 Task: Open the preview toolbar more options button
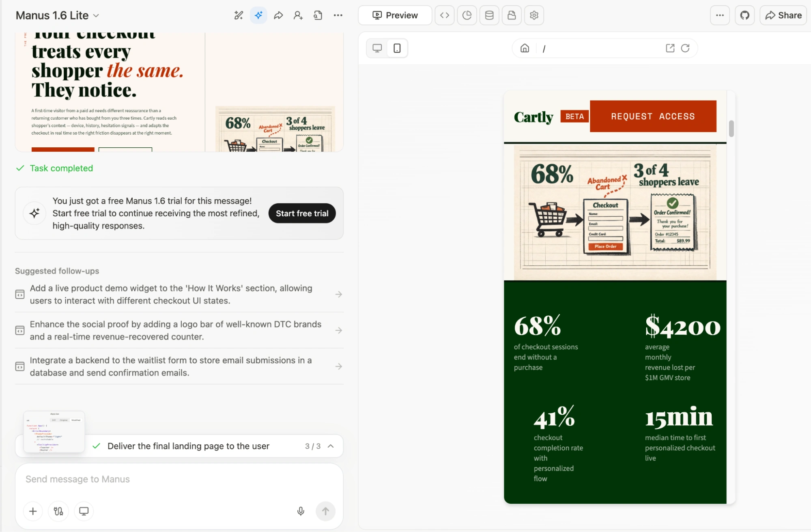(x=720, y=15)
